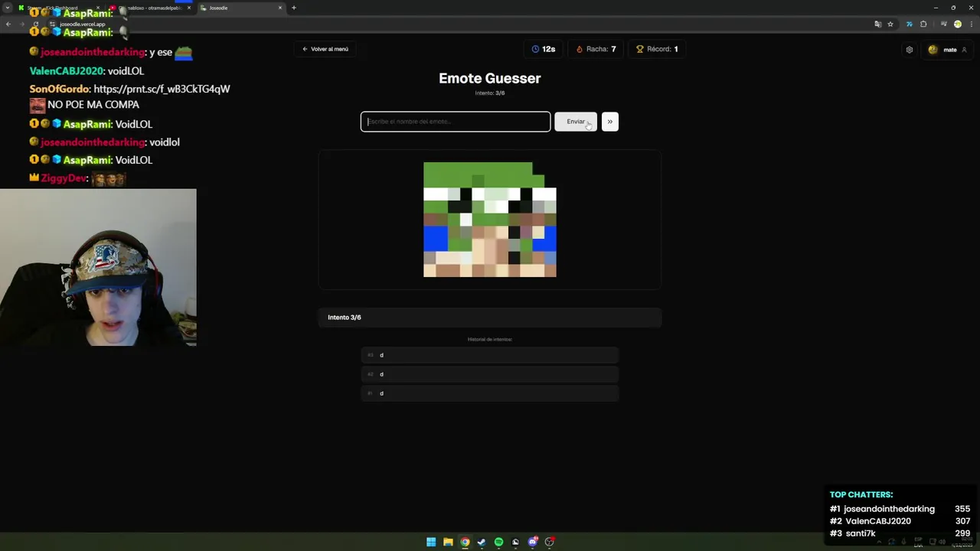This screenshot has height=551, width=980.
Task: Open Chrome extensions puzzle icon
Action: tap(923, 24)
